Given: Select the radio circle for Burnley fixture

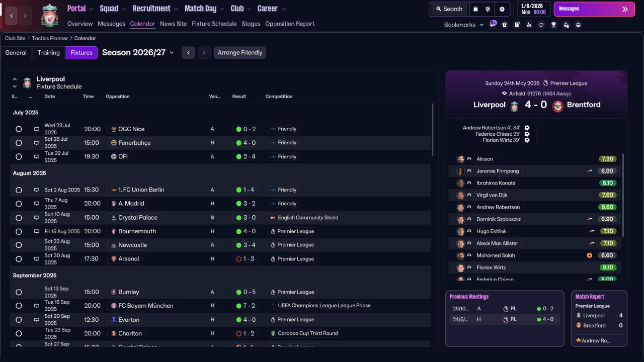Looking at the screenshot, I should click(x=19, y=292).
